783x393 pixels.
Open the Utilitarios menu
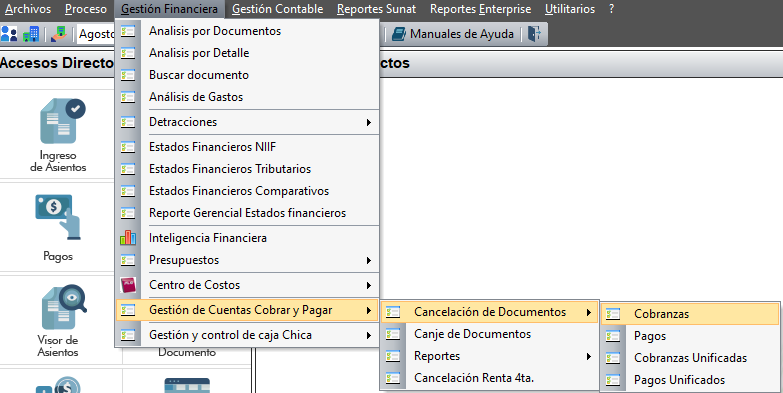coord(570,9)
